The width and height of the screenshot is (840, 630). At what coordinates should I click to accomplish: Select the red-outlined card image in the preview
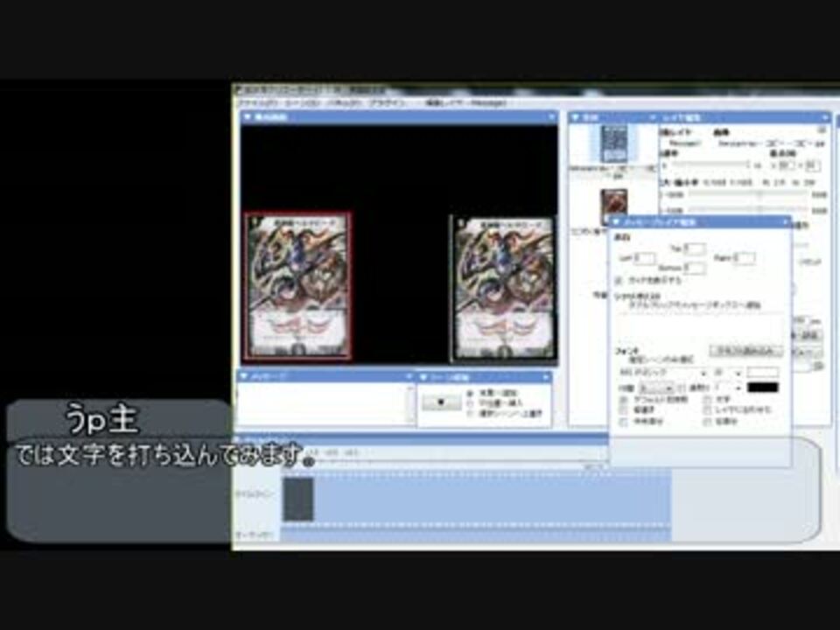click(x=297, y=287)
